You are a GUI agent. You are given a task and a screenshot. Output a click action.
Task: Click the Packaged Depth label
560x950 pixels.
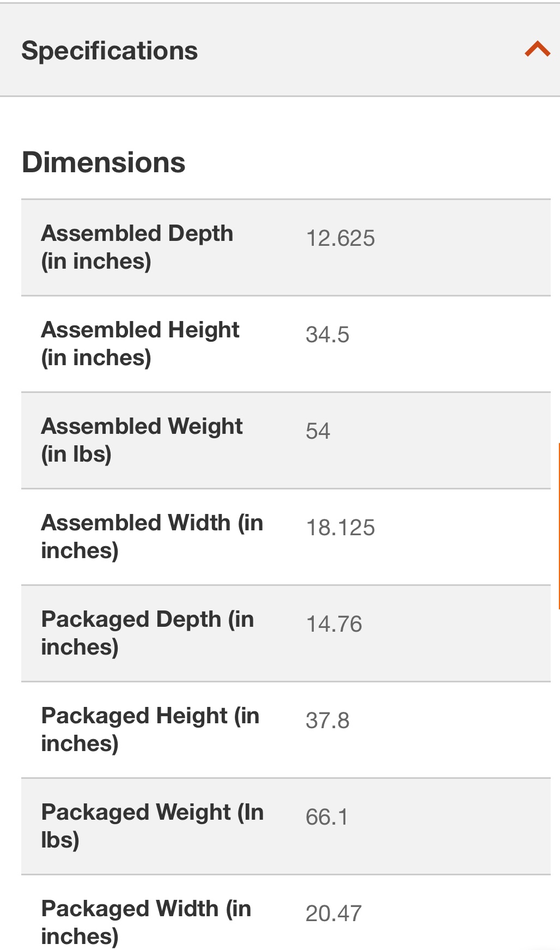pos(148,633)
